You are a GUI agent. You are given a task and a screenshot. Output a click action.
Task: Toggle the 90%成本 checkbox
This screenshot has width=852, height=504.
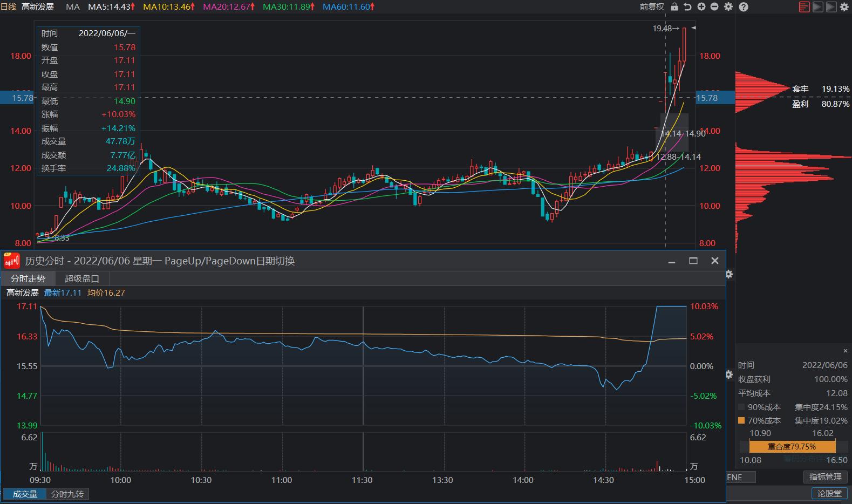pos(741,407)
